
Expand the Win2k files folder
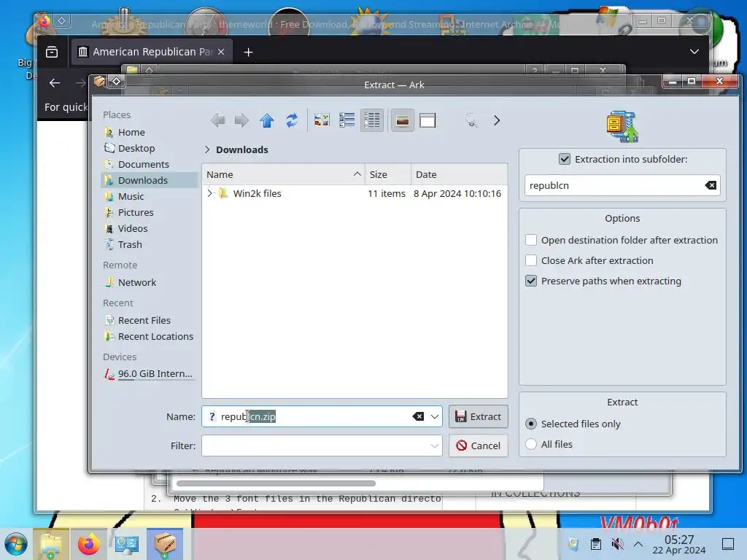(x=209, y=193)
